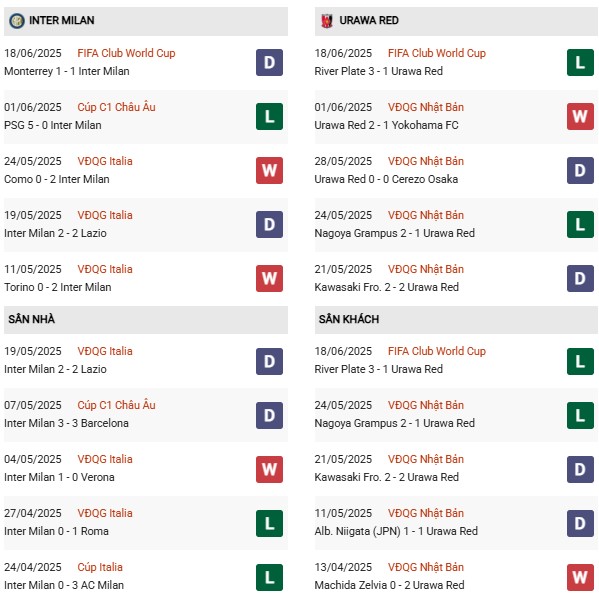
Task: Click the Alb. Niigata 1 - 1 Urawa Red result
Action: coord(396,531)
